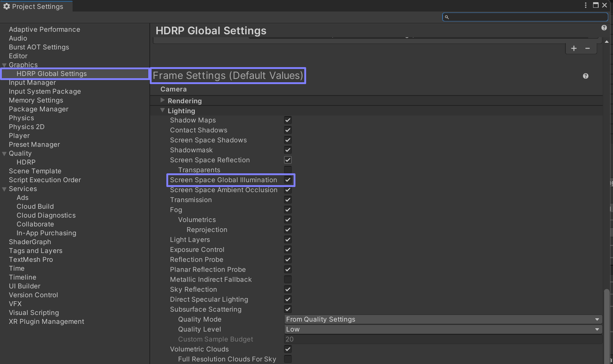Open Player settings
This screenshot has width=613, height=364.
19,136
